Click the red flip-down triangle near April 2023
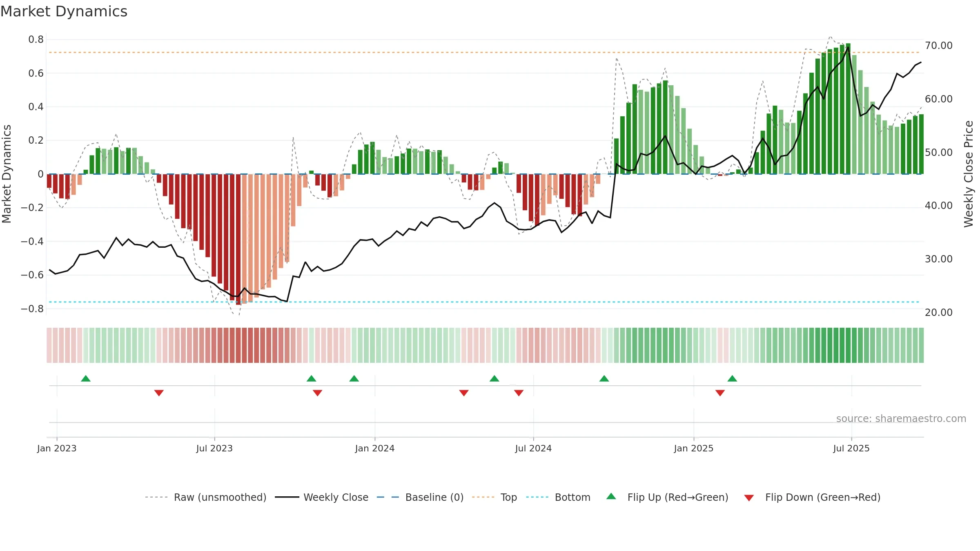The height and width of the screenshot is (551, 980). [159, 393]
